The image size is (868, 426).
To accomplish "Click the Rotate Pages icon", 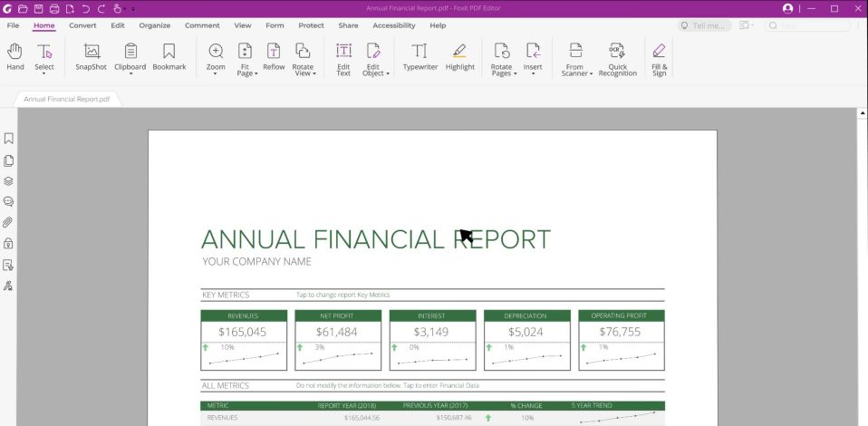I will point(502,52).
